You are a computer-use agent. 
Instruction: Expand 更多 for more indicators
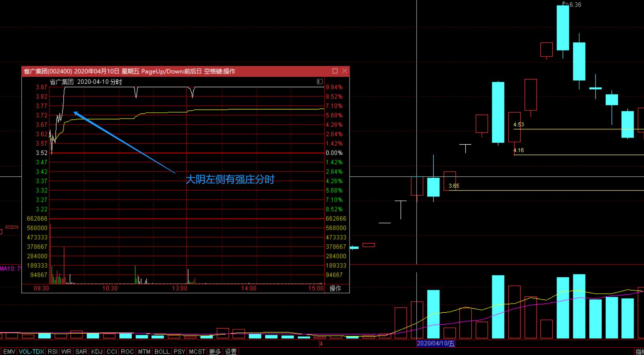click(x=215, y=351)
